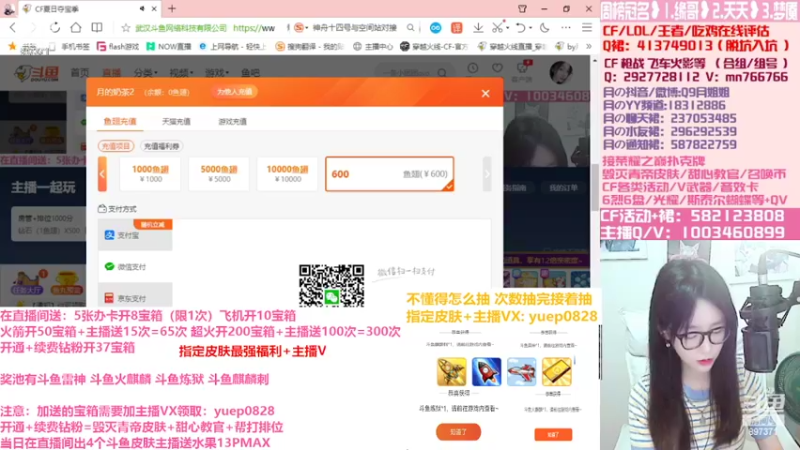Open the reading view book icon
Image resolution: width=800 pixels, height=450 pixels.
click(x=96, y=28)
